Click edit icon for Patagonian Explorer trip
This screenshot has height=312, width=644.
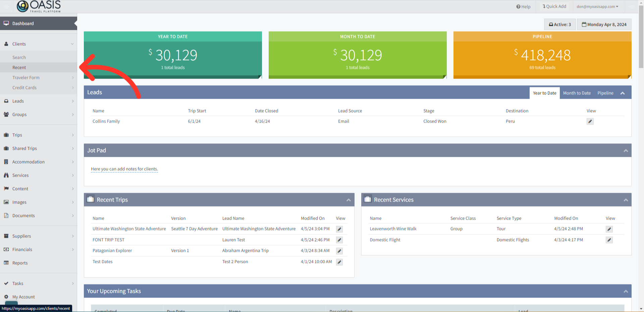(x=339, y=251)
